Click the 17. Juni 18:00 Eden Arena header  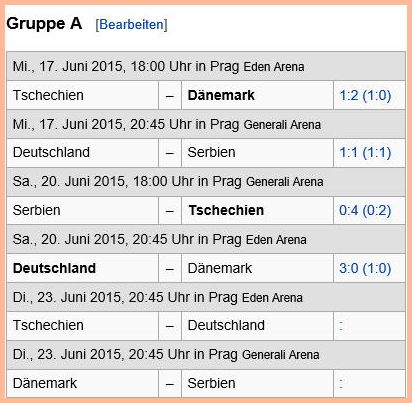pos(206,66)
